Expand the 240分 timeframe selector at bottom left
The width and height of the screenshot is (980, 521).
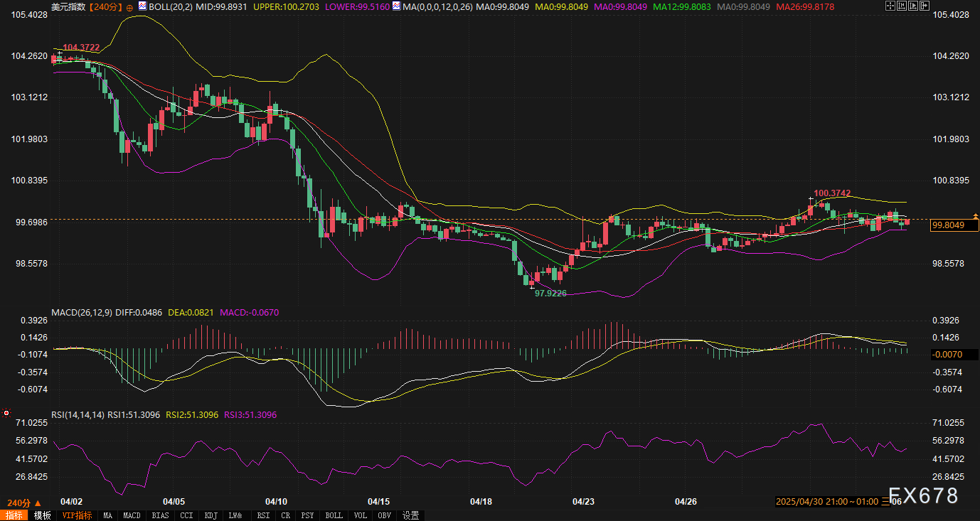click(x=24, y=503)
